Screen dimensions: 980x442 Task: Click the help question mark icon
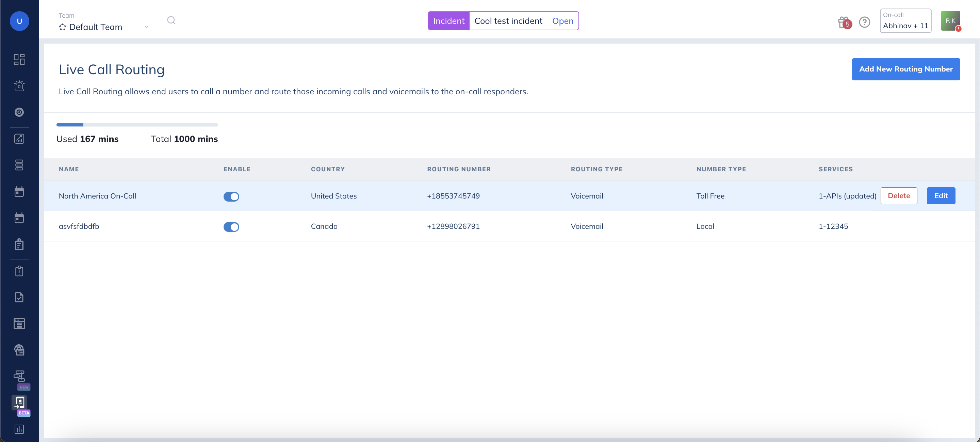[864, 22]
